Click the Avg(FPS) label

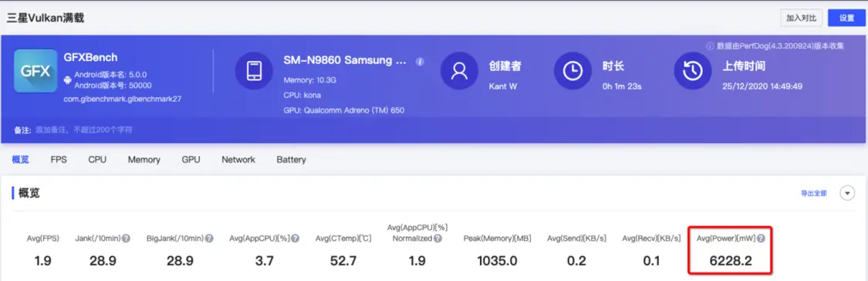coord(42,239)
